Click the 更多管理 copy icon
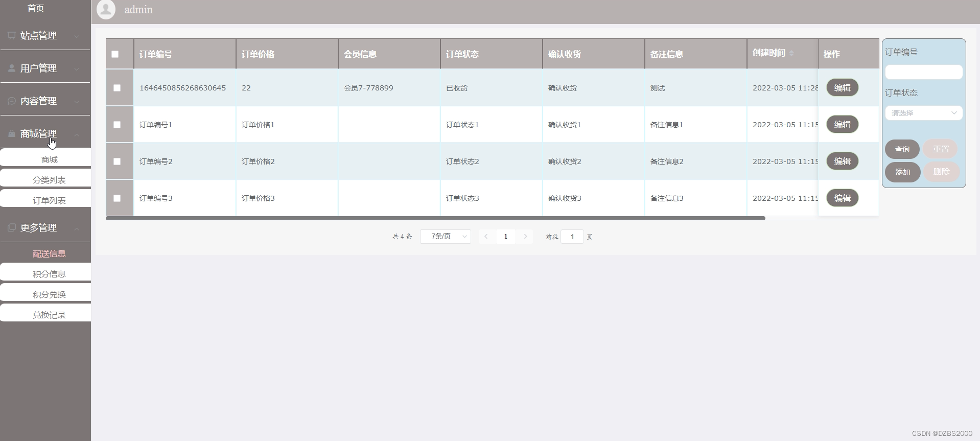Image resolution: width=980 pixels, height=441 pixels. (x=11, y=227)
